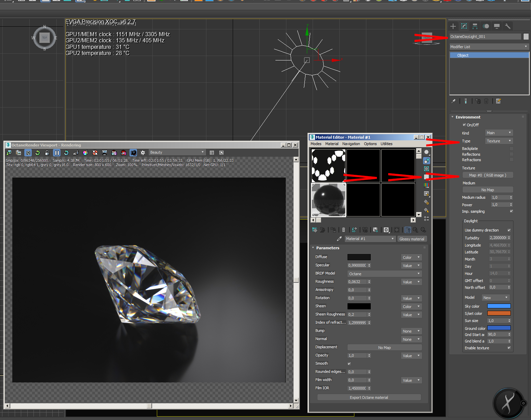Click the Sky color swatch

click(x=499, y=306)
